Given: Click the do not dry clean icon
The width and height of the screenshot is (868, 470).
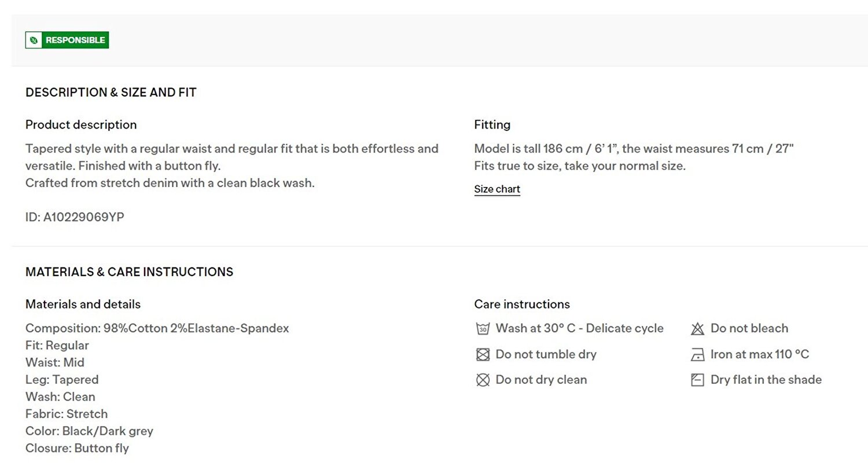Looking at the screenshot, I should tap(483, 380).
